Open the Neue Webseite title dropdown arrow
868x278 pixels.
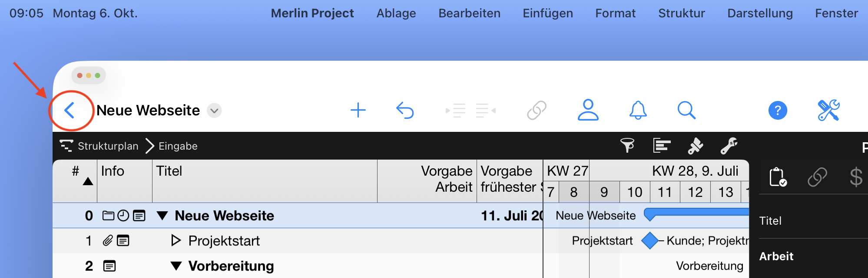tap(214, 111)
